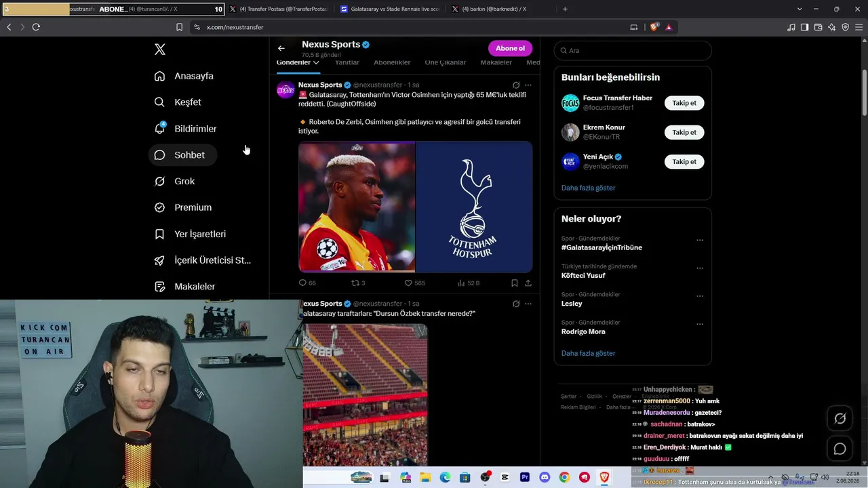The image size is (868, 488).
Task: Switch to the Makaleler profile tab
Action: [496, 62]
